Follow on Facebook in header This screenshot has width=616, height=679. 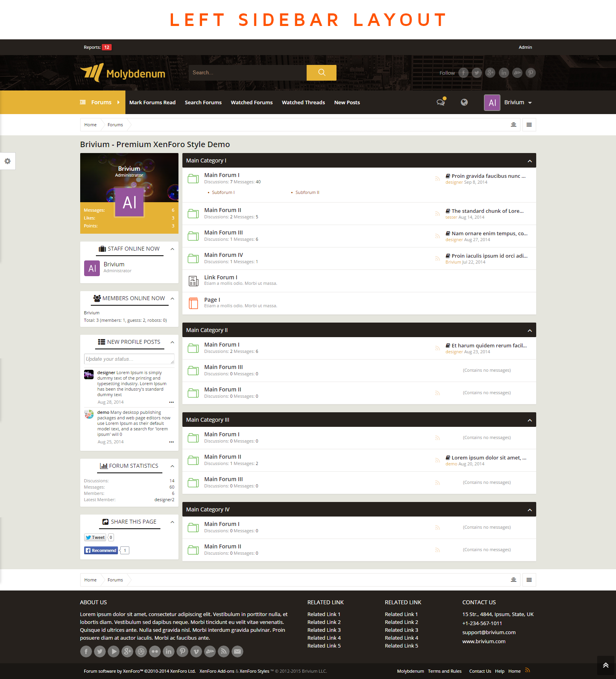coord(463,73)
